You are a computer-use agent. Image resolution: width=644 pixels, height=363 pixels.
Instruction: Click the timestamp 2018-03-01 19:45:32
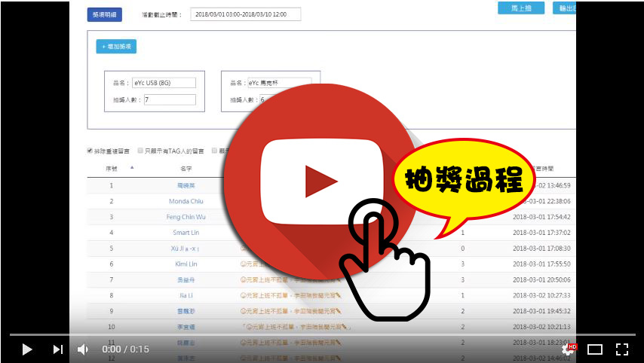[541, 311]
